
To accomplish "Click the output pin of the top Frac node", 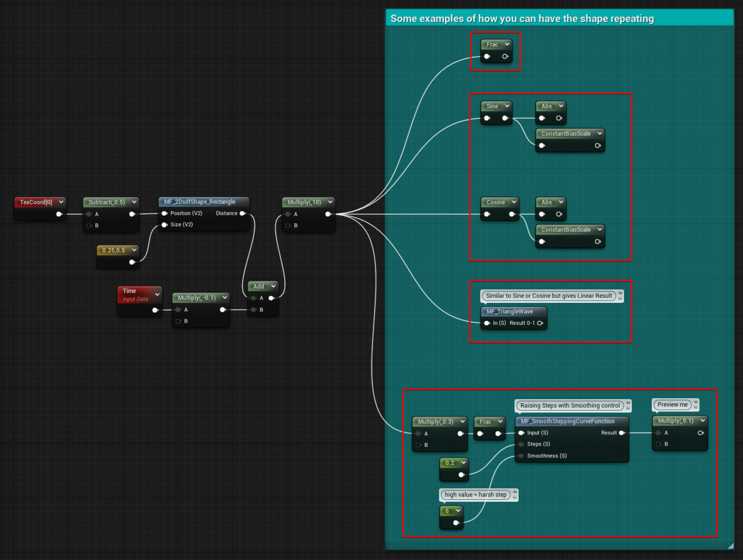I will click(x=505, y=56).
